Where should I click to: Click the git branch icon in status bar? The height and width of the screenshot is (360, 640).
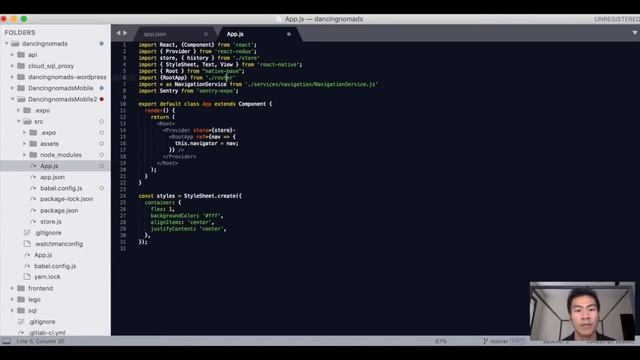click(x=485, y=341)
